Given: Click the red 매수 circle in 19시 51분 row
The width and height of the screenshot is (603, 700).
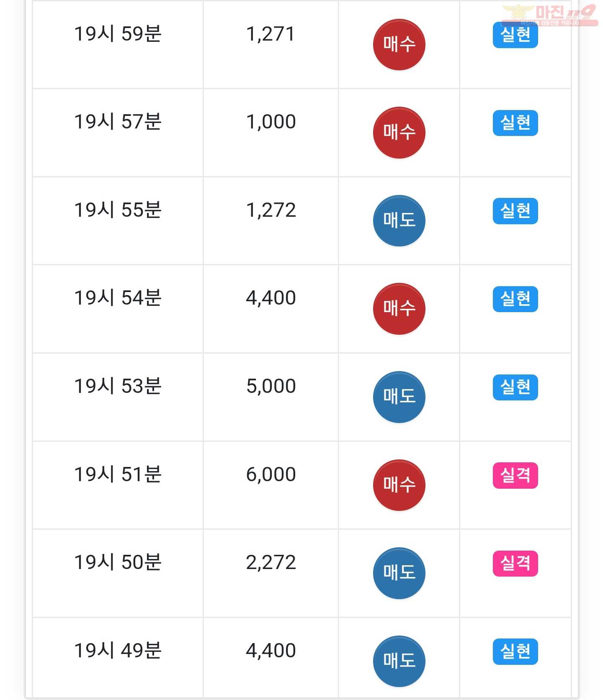Looking at the screenshot, I should pos(399,485).
